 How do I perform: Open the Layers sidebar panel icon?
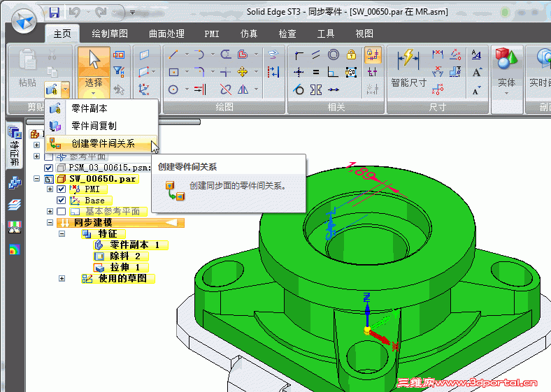pos(15,205)
